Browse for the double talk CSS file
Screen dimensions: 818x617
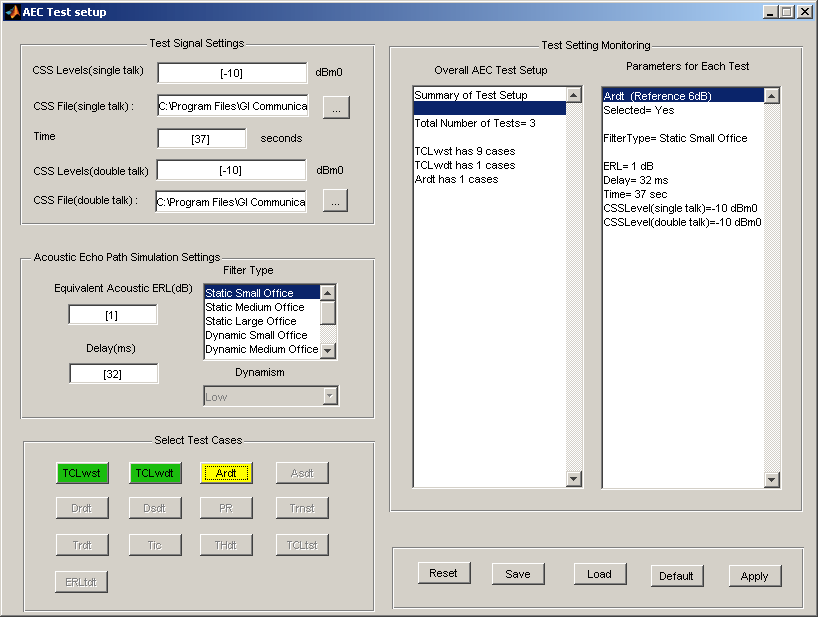(x=335, y=201)
